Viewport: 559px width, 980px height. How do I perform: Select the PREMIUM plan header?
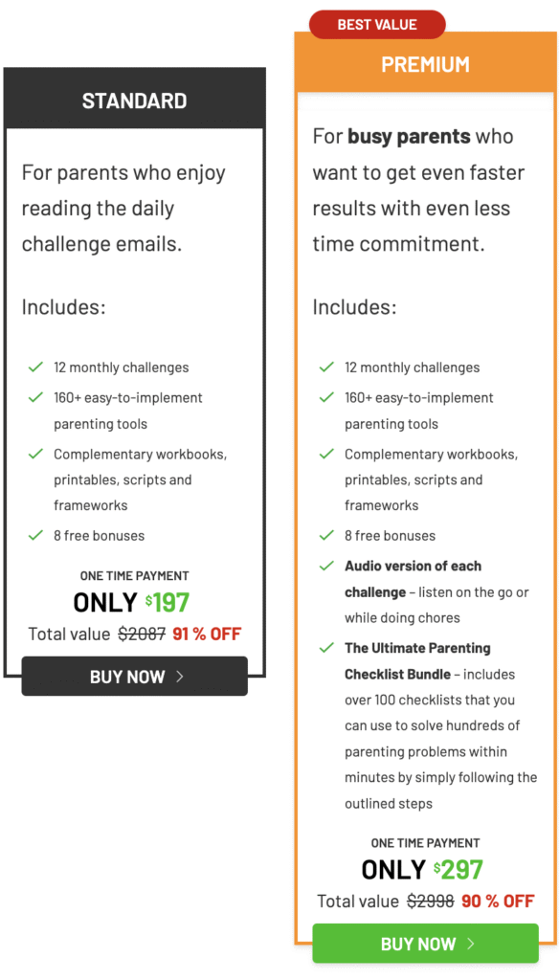(x=425, y=64)
